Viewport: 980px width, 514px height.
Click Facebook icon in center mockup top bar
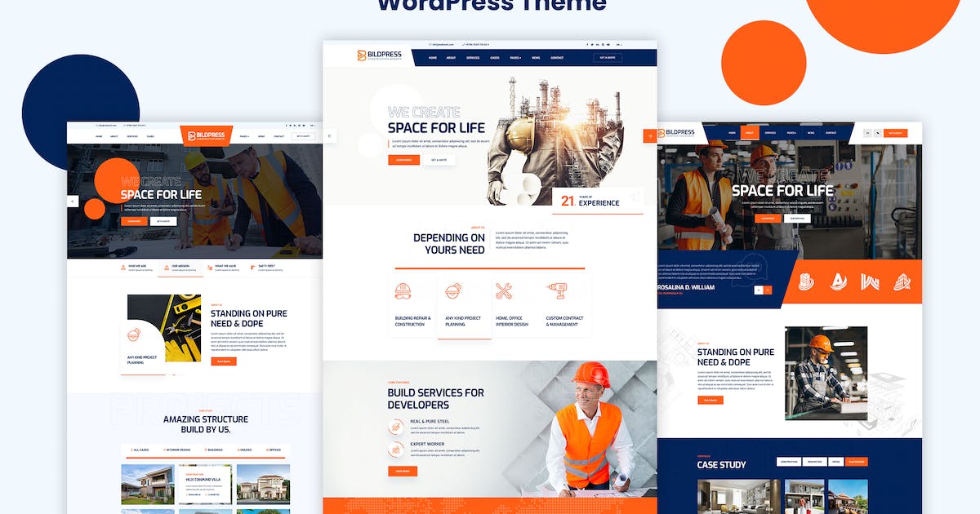[587, 45]
